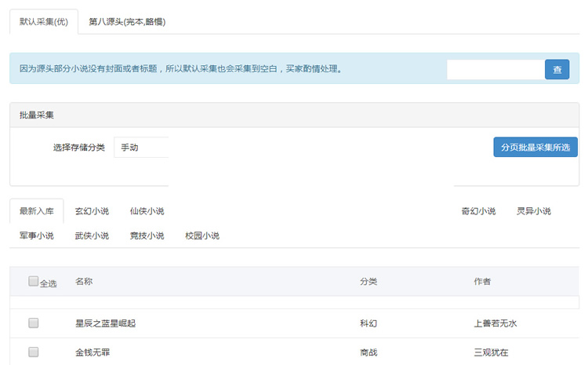Viewport: 588px width, 365px height.
Task: Open the 竞技小说 category tab
Action: tap(147, 235)
